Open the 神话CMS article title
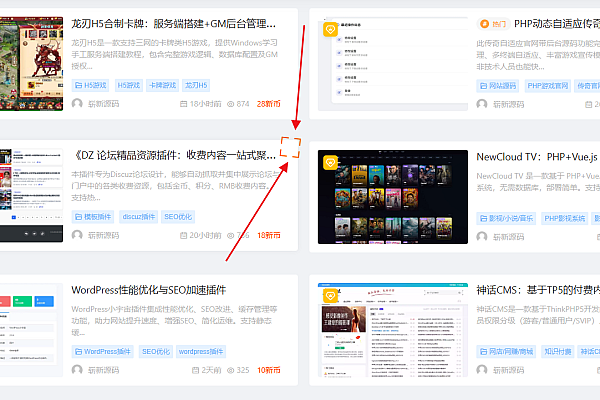This screenshot has width=600, height=400. [x=538, y=290]
